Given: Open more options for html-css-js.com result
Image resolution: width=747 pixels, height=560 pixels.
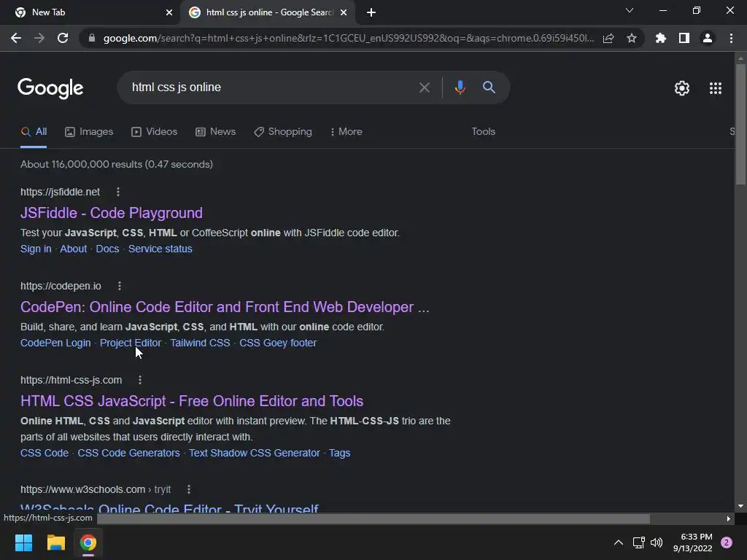Looking at the screenshot, I should pos(139,380).
